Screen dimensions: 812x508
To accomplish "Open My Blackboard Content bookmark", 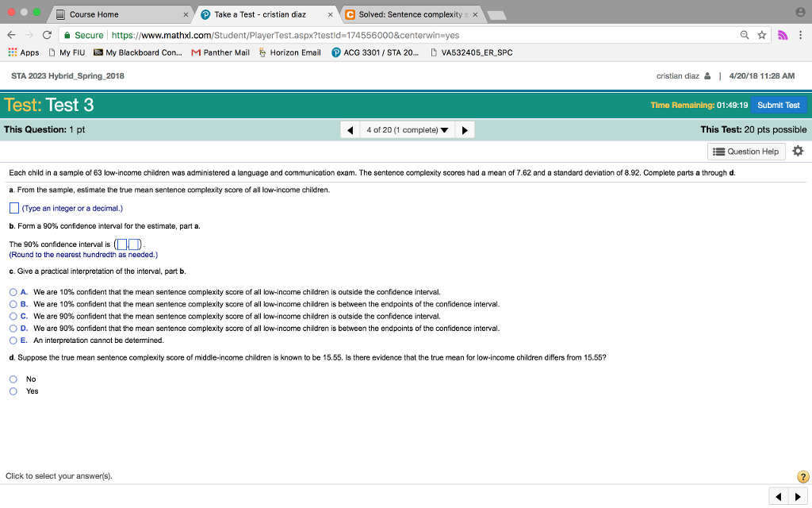I will pyautogui.click(x=138, y=52).
